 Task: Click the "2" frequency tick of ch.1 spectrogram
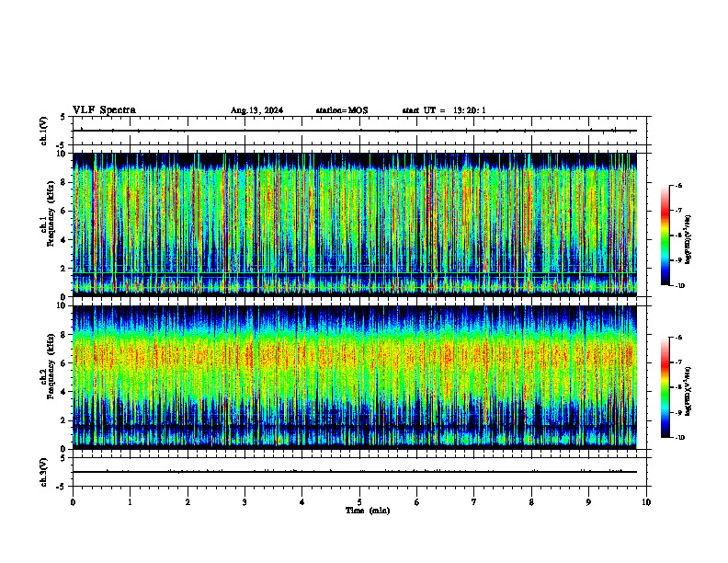pyautogui.click(x=64, y=269)
